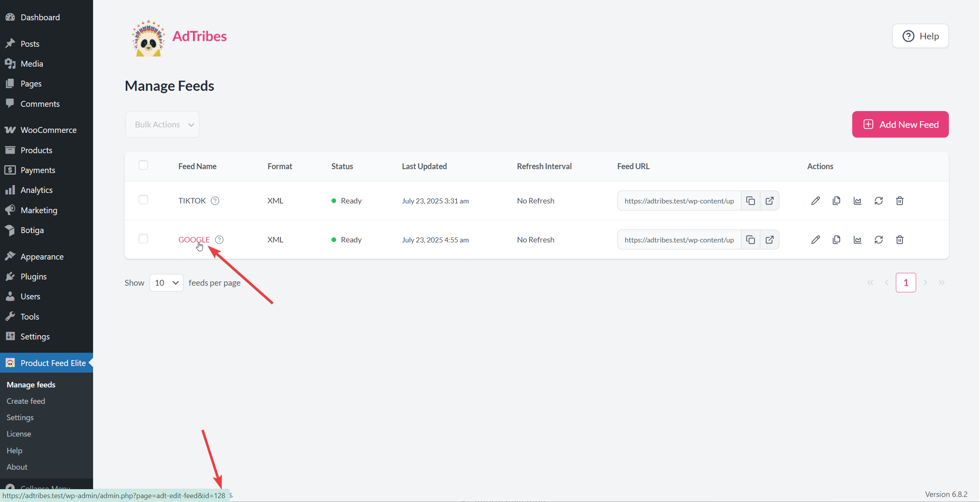
Task: Refresh the TIKTOK feed
Action: pyautogui.click(x=878, y=201)
